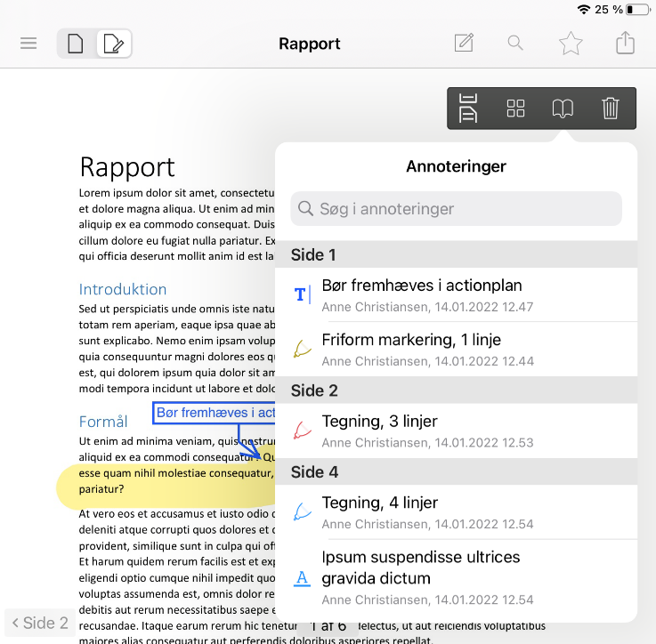Jump to 'Ipsum suspendisse ultrices' underline annotation

click(x=456, y=577)
